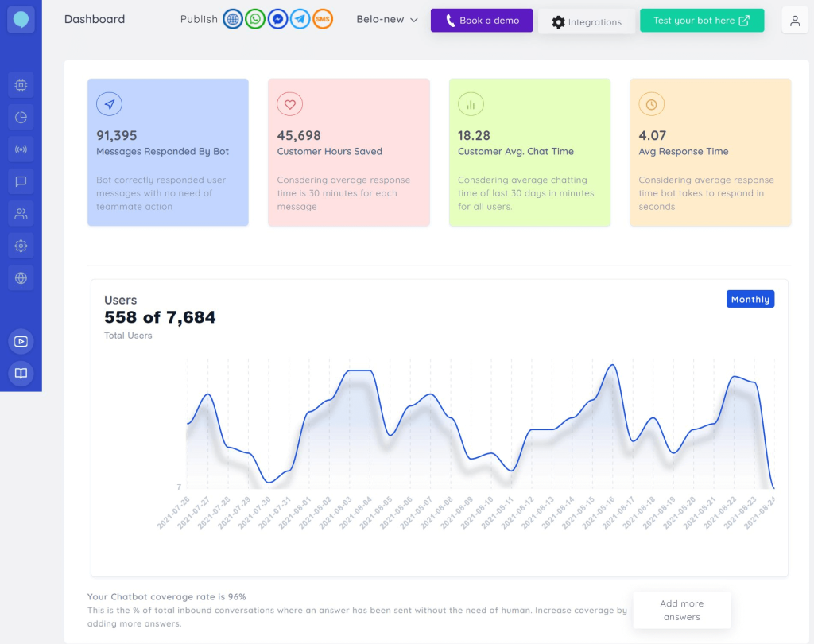Expand the Belo-new bot dropdown

click(387, 20)
